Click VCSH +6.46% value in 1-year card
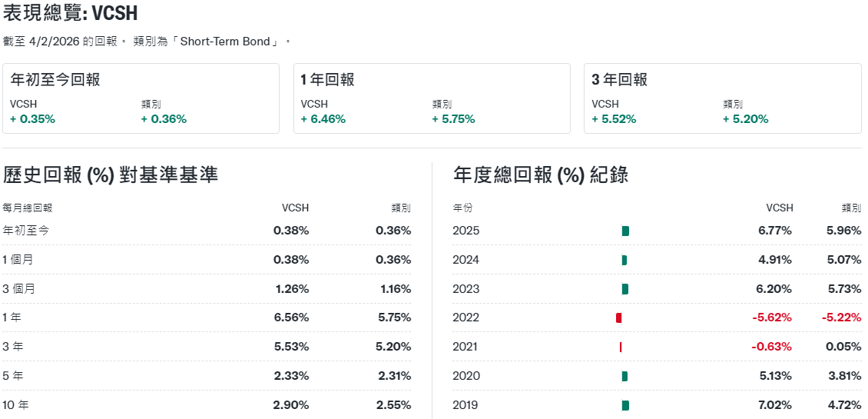 (323, 119)
